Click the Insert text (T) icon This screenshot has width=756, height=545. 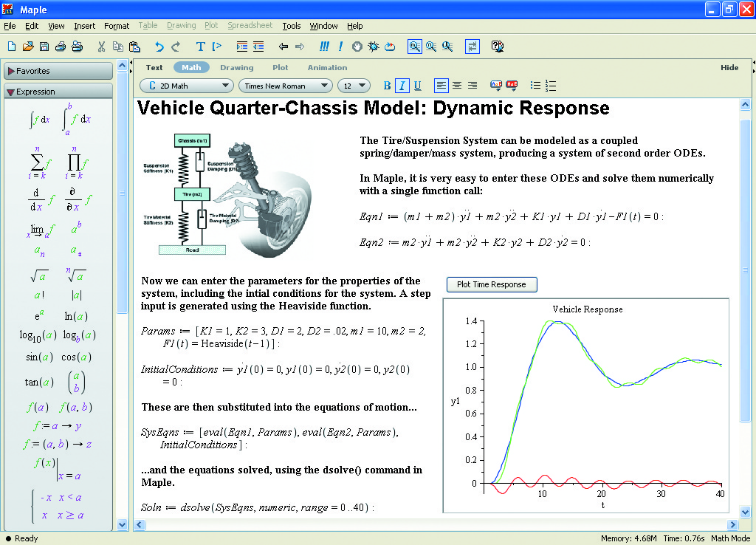point(201,47)
